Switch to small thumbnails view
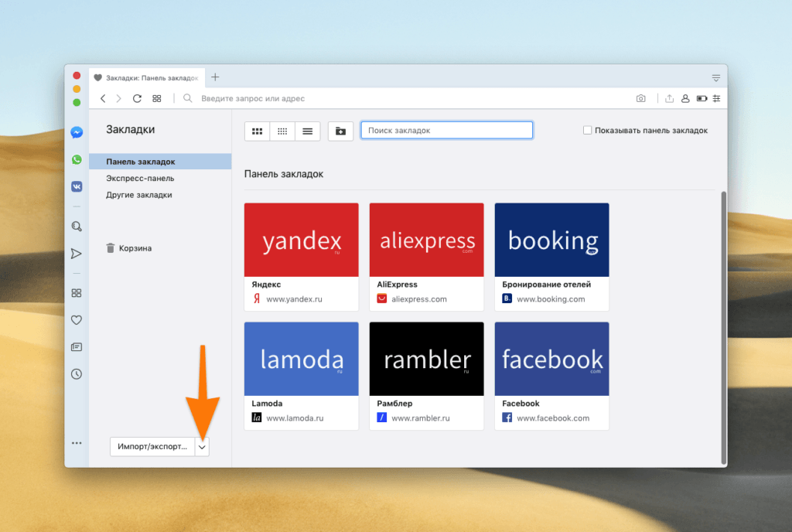792x532 pixels. coord(282,131)
